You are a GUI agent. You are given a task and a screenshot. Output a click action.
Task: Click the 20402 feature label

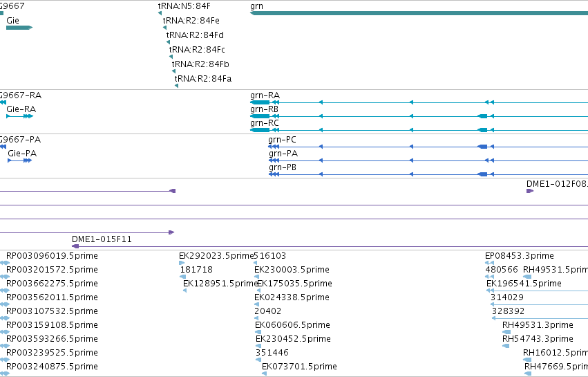268,311
